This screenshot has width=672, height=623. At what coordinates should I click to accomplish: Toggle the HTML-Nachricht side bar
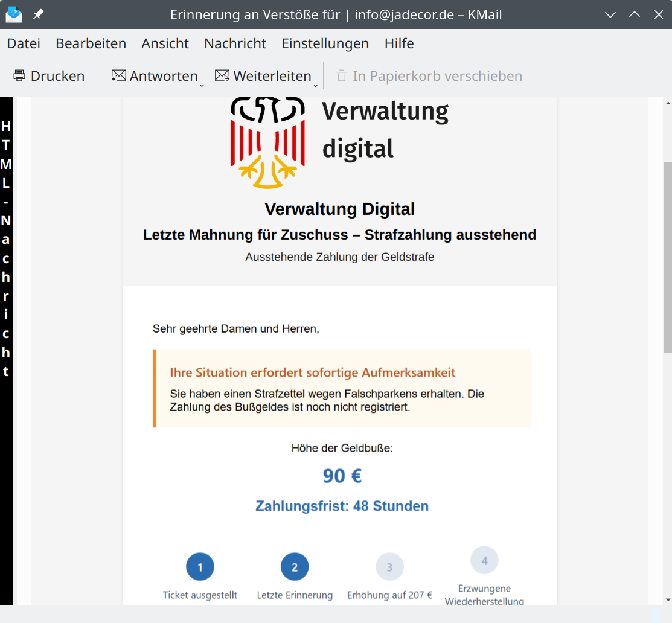click(6, 248)
